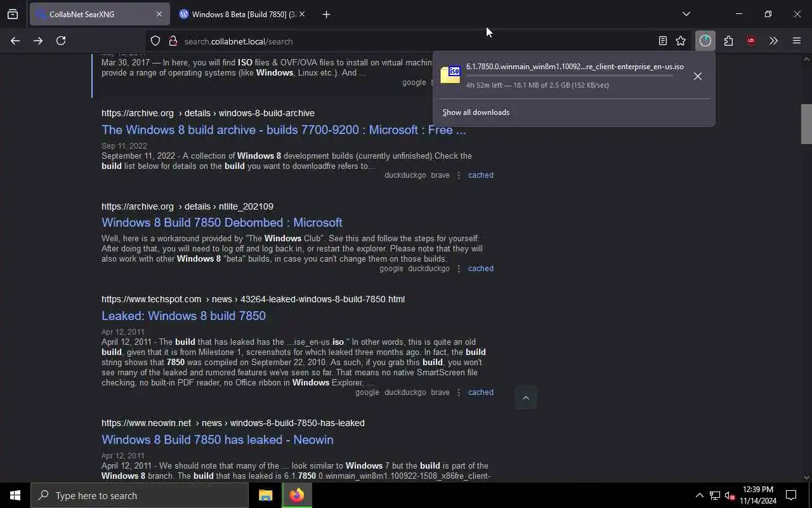
Task: Open the network status tray icon
Action: tap(714, 495)
